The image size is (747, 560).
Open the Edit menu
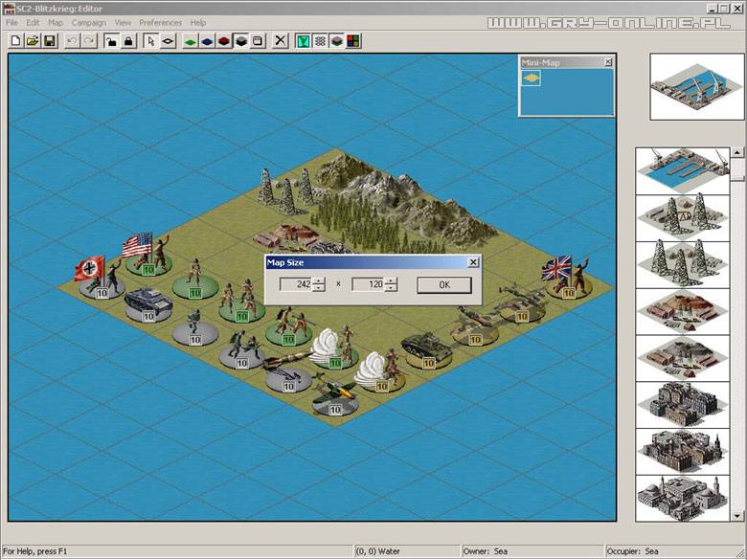(33, 22)
